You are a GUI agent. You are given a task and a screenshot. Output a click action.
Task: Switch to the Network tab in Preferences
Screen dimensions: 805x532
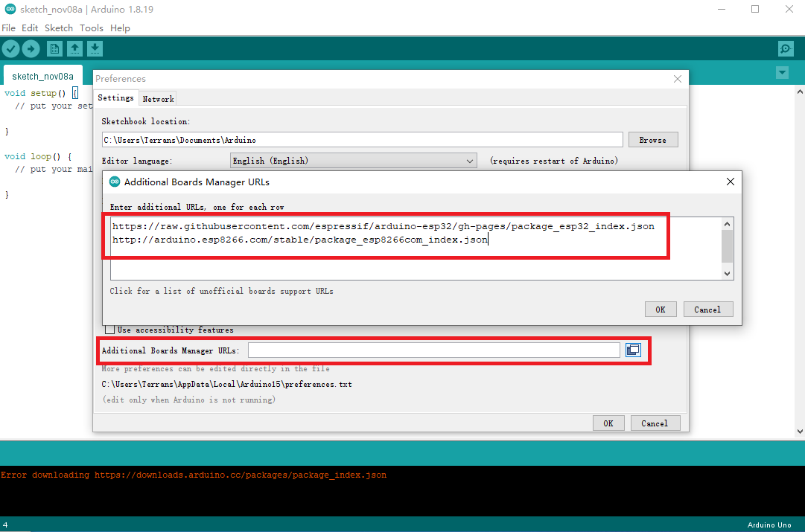point(158,99)
